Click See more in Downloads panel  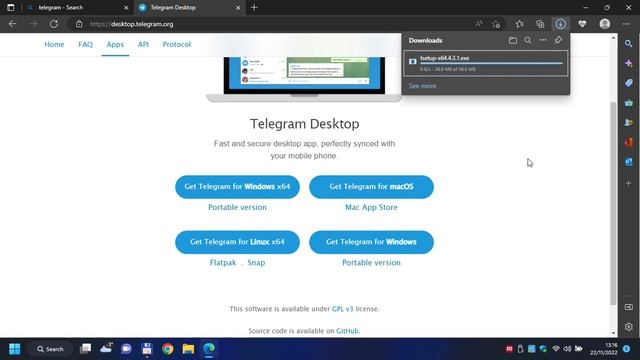[422, 86]
